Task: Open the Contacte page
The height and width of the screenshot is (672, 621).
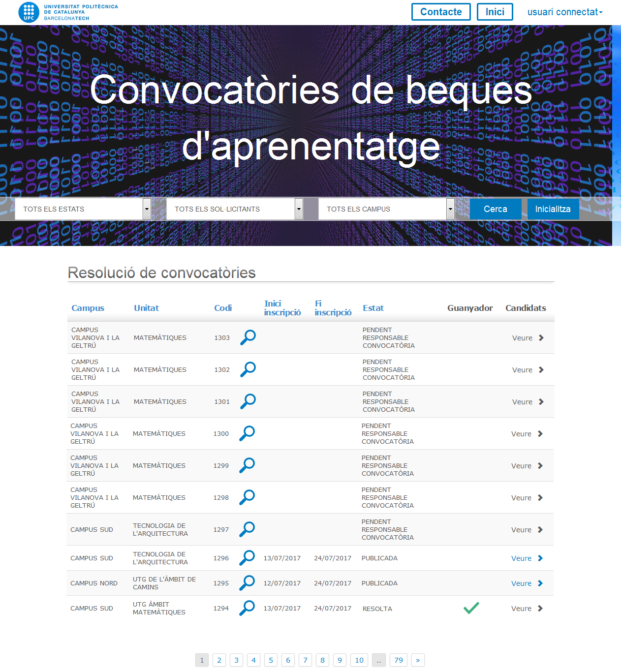Action: click(x=441, y=12)
